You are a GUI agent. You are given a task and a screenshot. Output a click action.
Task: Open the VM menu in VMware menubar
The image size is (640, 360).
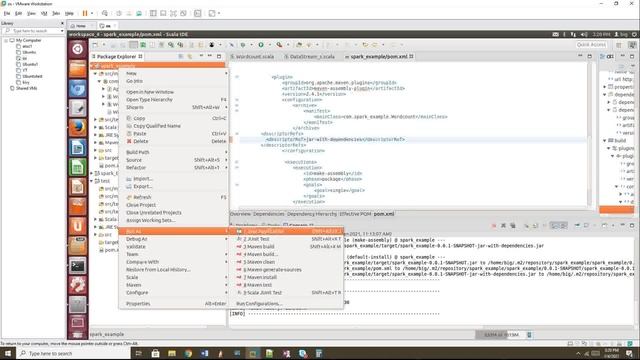click(x=44, y=13)
